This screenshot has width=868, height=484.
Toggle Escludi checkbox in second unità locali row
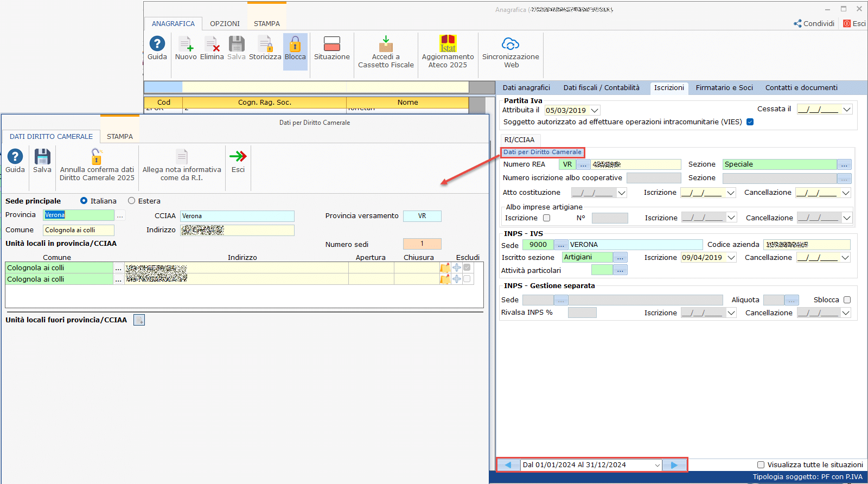tap(467, 279)
